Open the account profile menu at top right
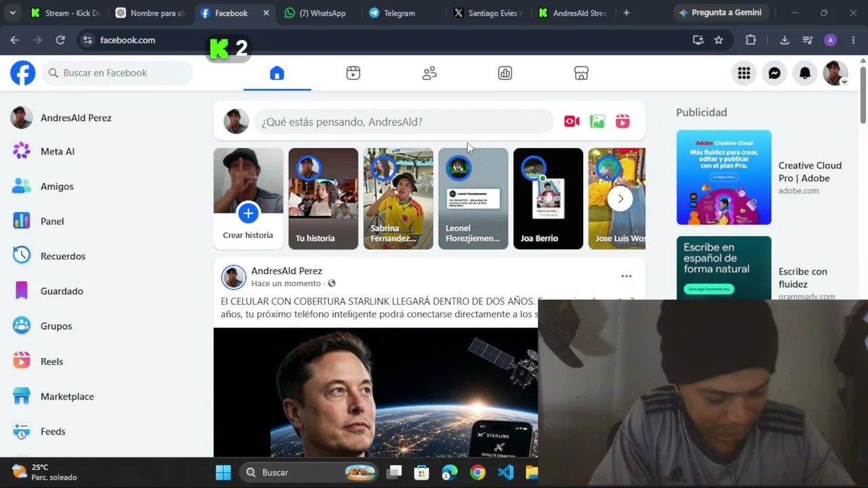The width and height of the screenshot is (868, 488). click(x=835, y=73)
